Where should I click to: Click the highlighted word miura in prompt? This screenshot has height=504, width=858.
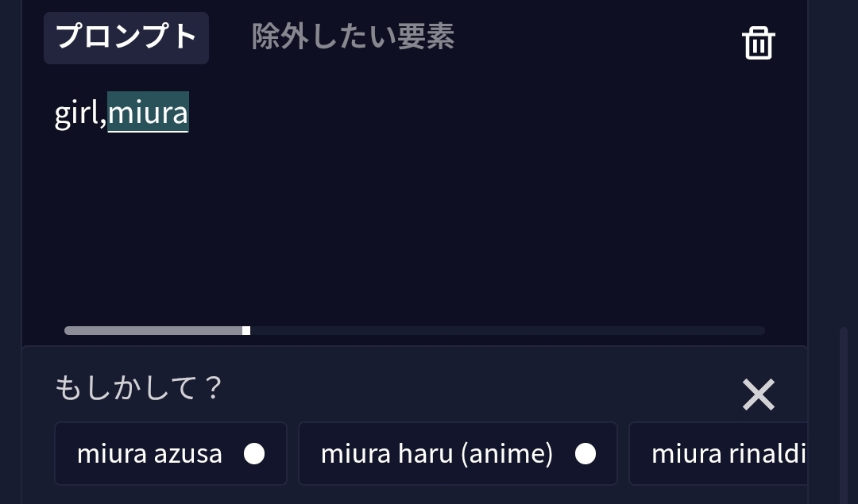(x=149, y=113)
